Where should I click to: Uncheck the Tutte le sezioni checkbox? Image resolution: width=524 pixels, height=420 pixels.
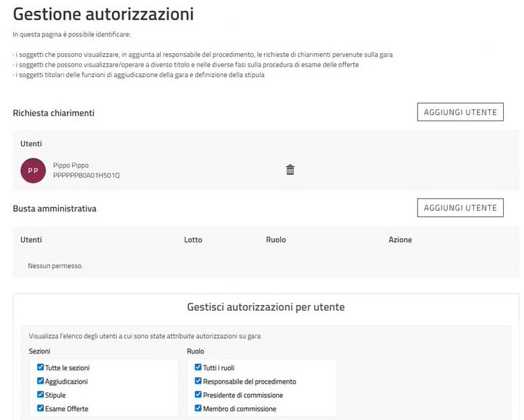point(40,367)
